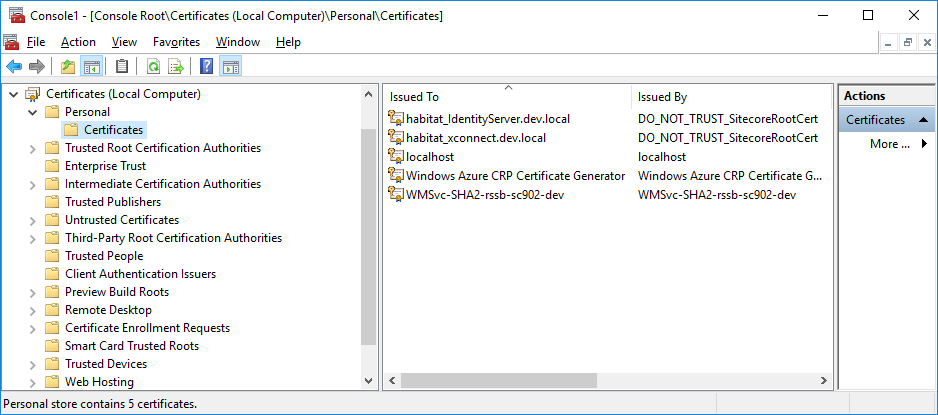Click the Paste clipboard toolbar icon

coord(122,67)
